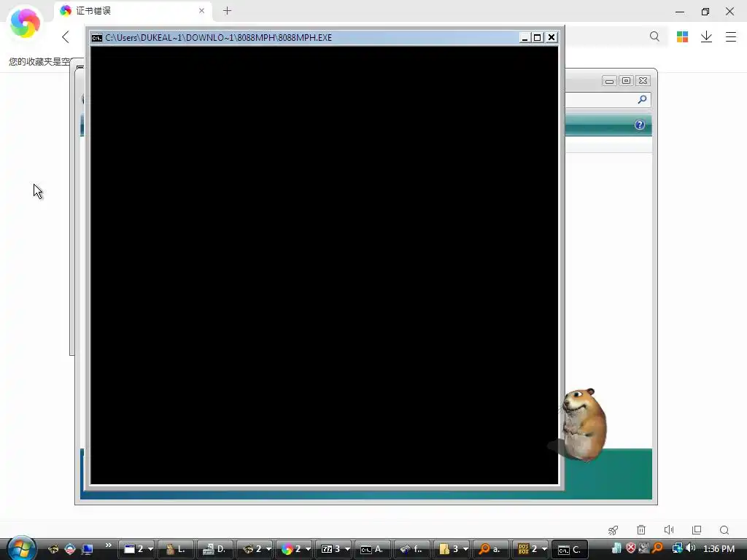Screen dimensions: 747x560
Task: Toggle the browser mute speaker icon
Action: pyautogui.click(x=669, y=530)
